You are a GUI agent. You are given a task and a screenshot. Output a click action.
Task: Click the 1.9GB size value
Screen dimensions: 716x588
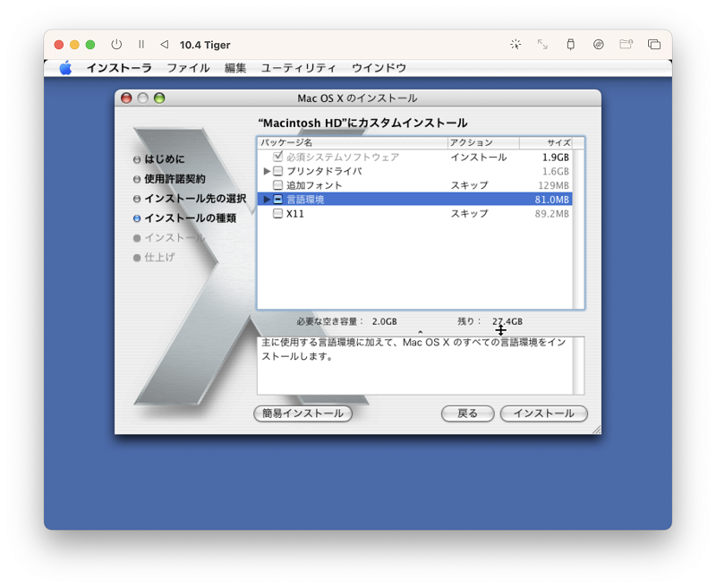tap(556, 158)
